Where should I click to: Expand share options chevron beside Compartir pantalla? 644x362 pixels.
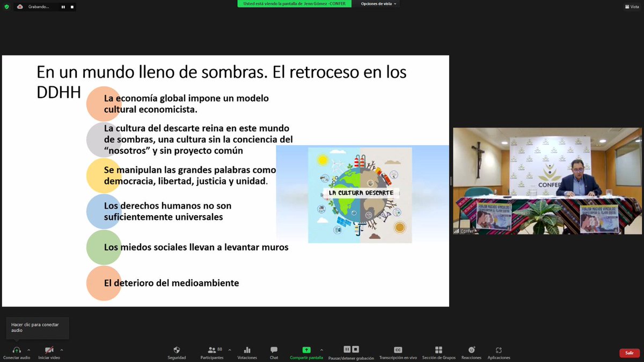click(x=321, y=350)
